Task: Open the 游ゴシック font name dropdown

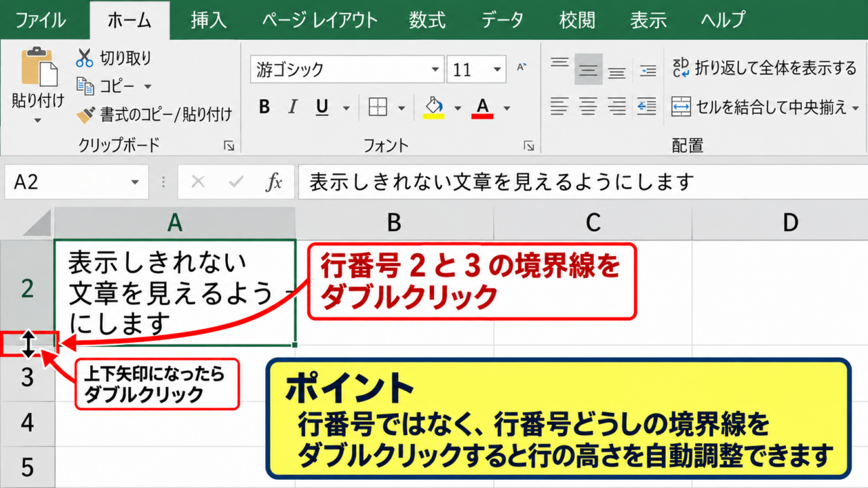Action: [x=436, y=70]
